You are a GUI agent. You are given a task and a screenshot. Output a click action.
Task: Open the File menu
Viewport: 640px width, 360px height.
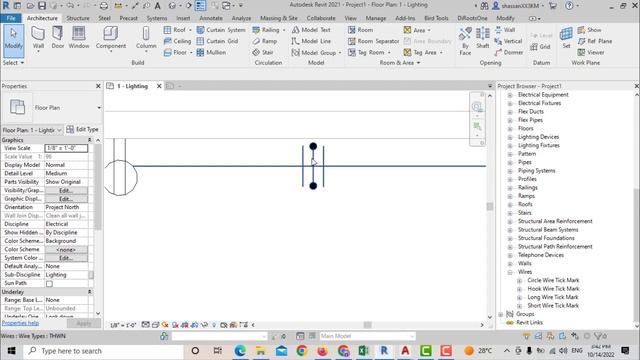pyautogui.click(x=11, y=18)
